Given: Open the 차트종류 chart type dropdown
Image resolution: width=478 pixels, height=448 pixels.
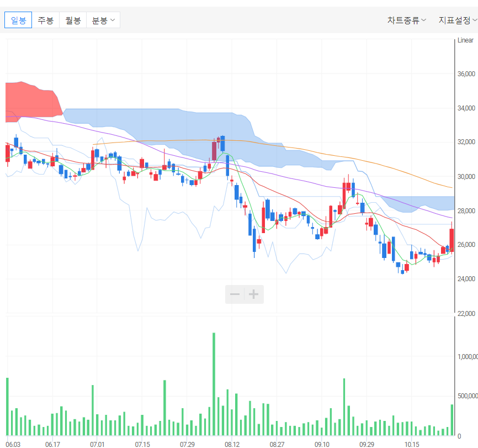Looking at the screenshot, I should tap(407, 20).
